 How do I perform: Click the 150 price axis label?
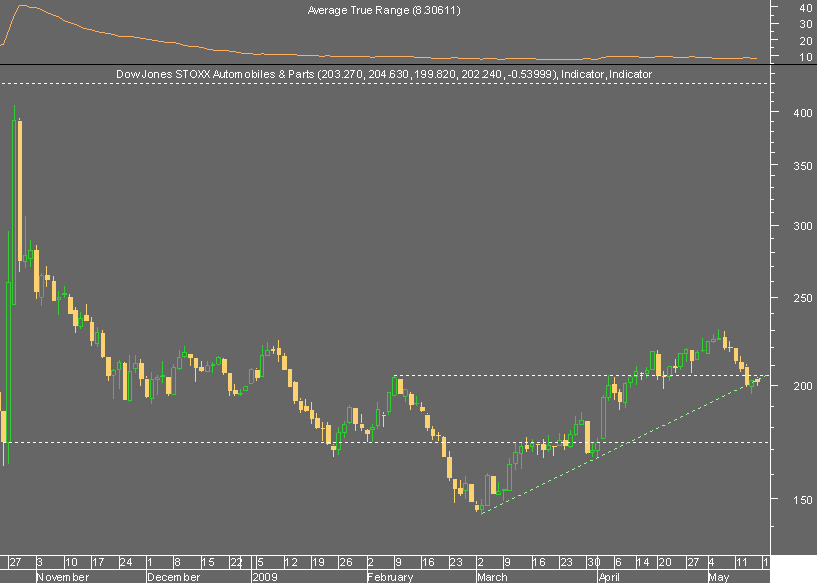tap(802, 500)
